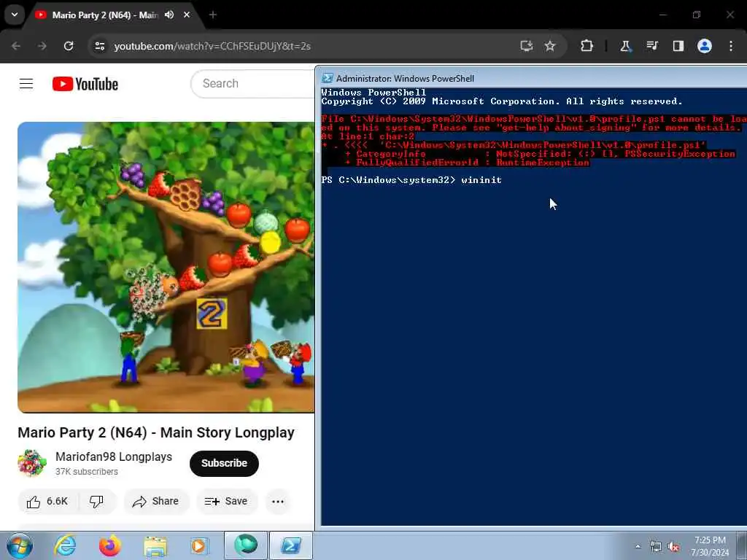This screenshot has height=560, width=747.
Task: Toggle the browser side panel
Action: 678,46
